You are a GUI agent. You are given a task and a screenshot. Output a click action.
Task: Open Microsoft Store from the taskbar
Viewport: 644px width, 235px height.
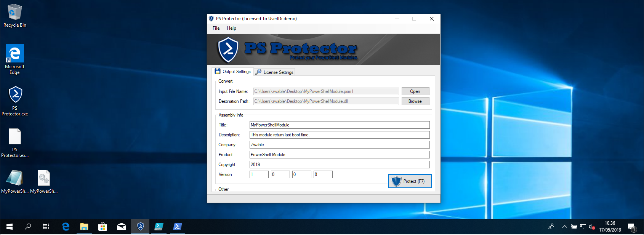103,227
